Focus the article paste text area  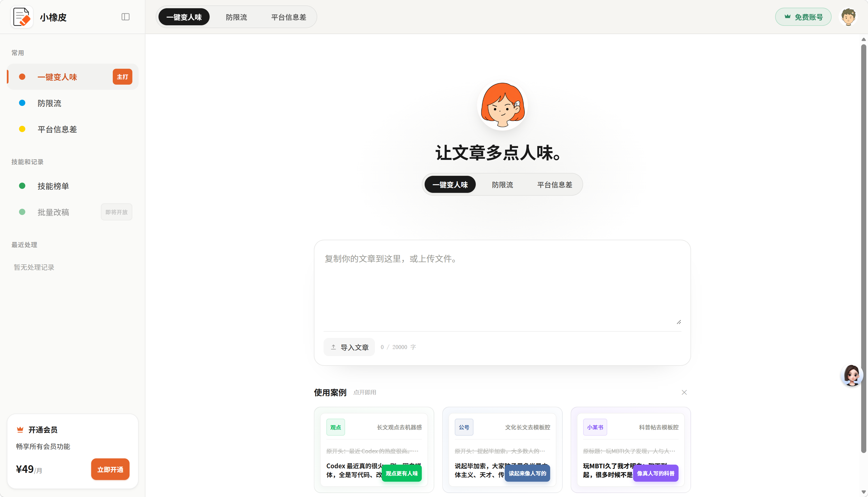coord(502,288)
